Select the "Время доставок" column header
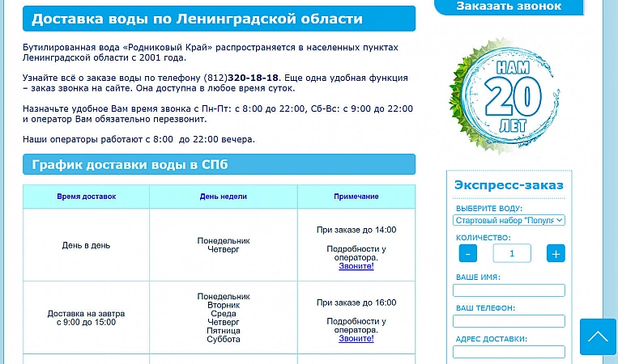The height and width of the screenshot is (364, 618). tap(87, 197)
